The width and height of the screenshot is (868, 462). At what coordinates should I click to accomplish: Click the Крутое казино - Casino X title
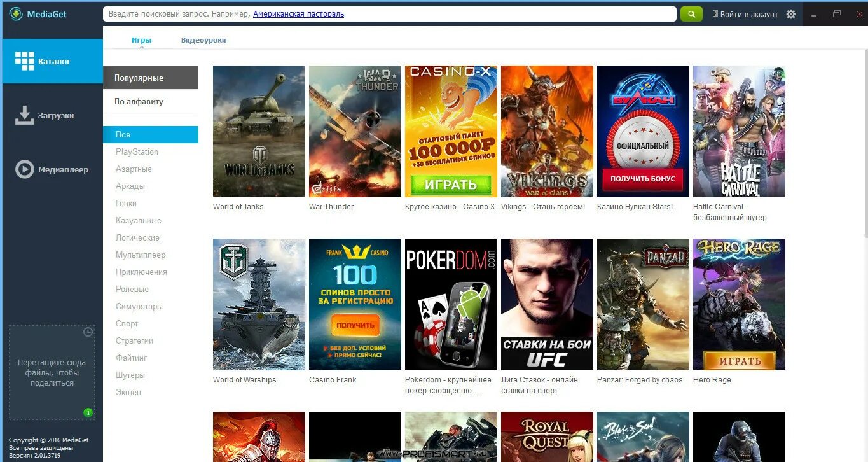tap(450, 207)
